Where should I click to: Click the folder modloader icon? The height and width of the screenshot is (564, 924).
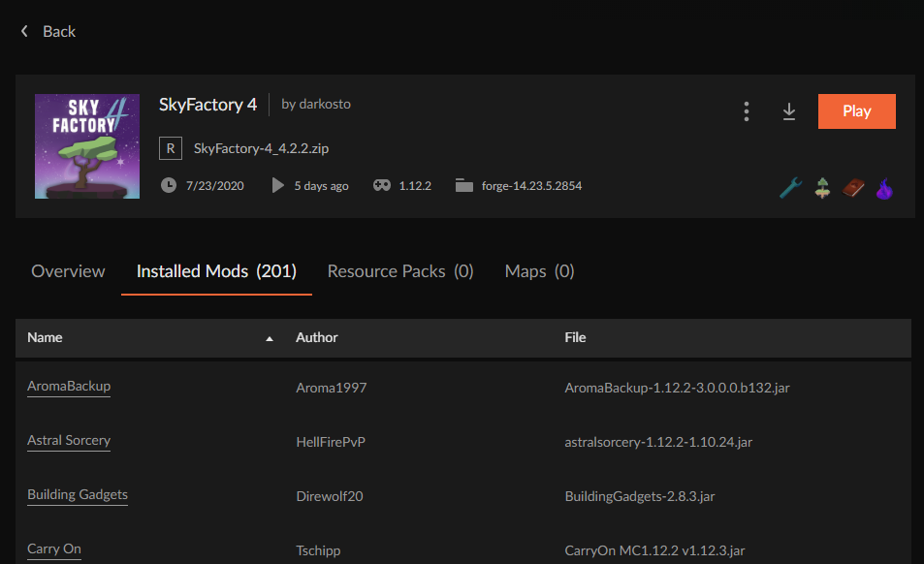(464, 185)
